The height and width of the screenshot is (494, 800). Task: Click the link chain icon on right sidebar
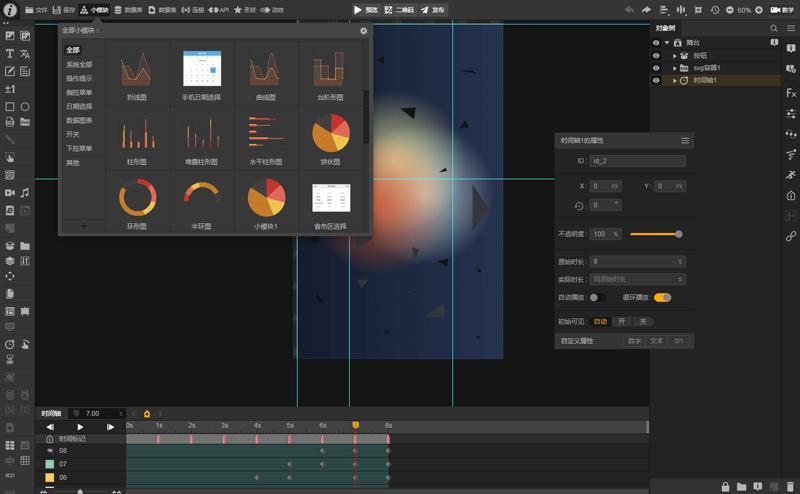[791, 236]
